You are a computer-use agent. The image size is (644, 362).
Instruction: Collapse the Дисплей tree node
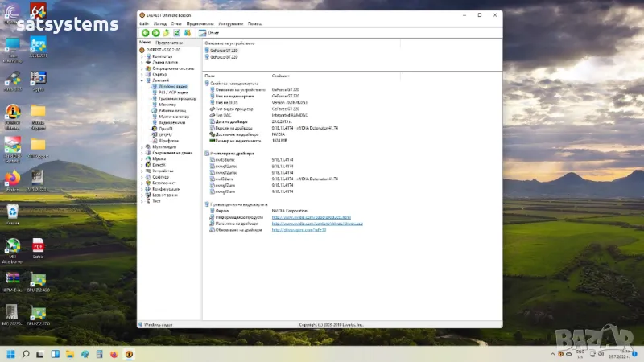[x=142, y=80]
